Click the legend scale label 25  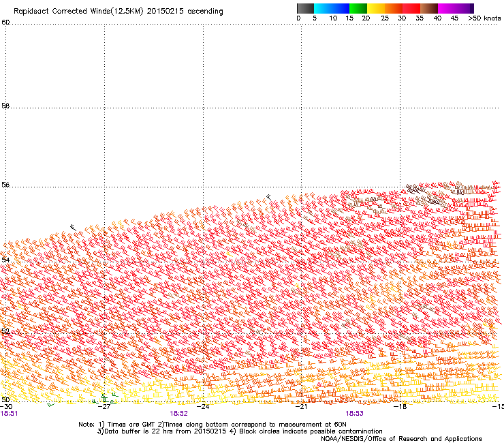[x=385, y=18]
